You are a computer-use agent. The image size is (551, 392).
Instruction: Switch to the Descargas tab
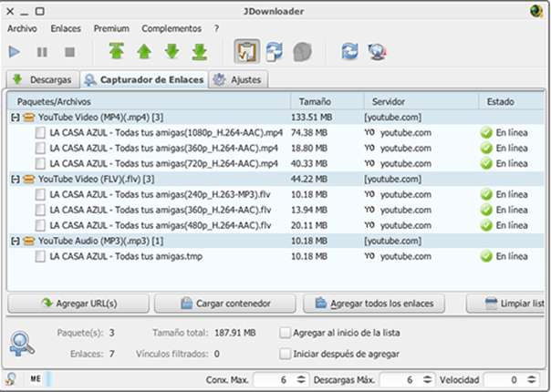44,79
